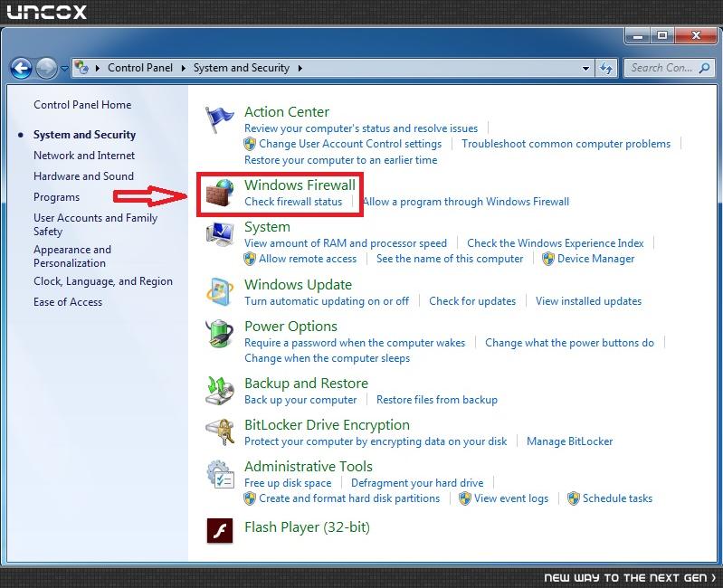Image resolution: width=723 pixels, height=588 pixels.
Task: Open Programs category
Action: [56, 197]
